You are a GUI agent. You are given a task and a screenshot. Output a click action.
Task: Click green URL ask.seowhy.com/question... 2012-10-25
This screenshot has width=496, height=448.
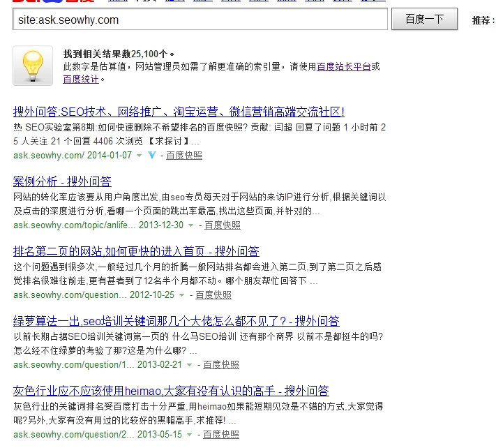pos(93,295)
